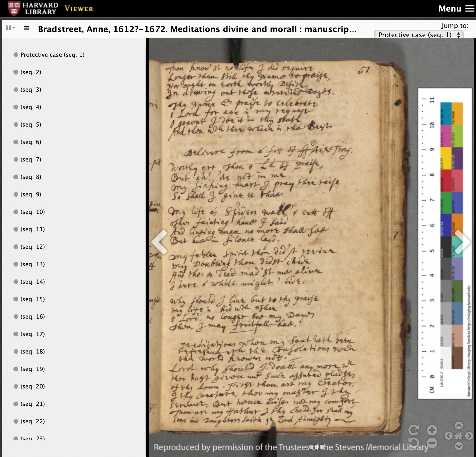Go to previous page with left arrow

click(x=160, y=242)
